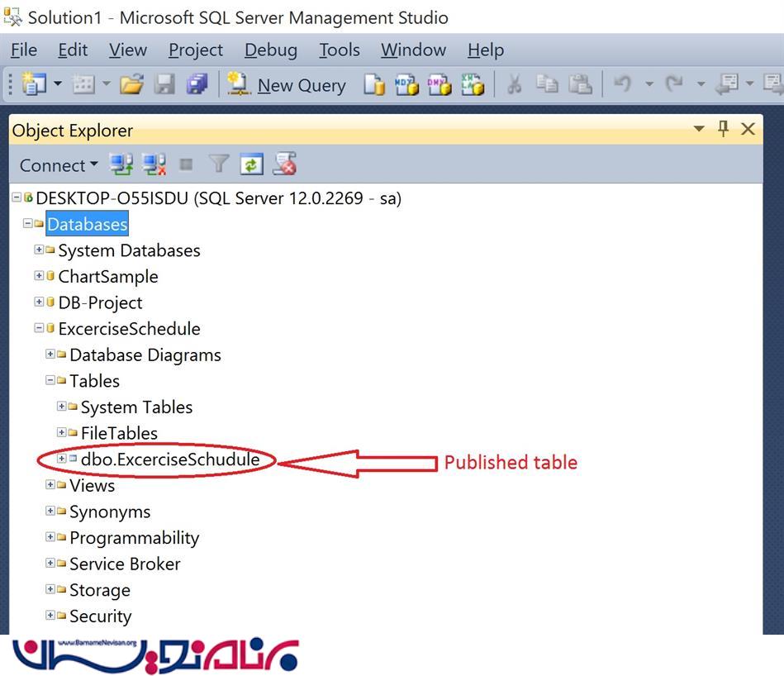784x676 pixels.
Task: Click the script delete icon beside Refresh
Action: [284, 164]
